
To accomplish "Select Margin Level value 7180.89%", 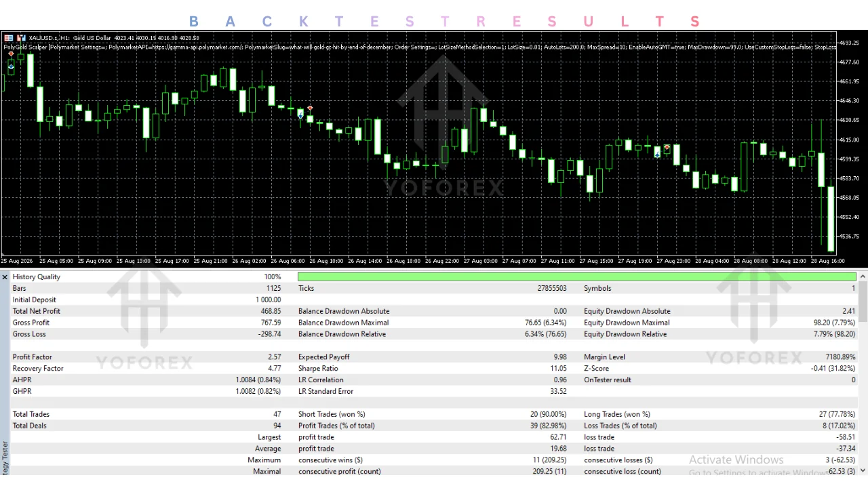I will coord(842,357).
